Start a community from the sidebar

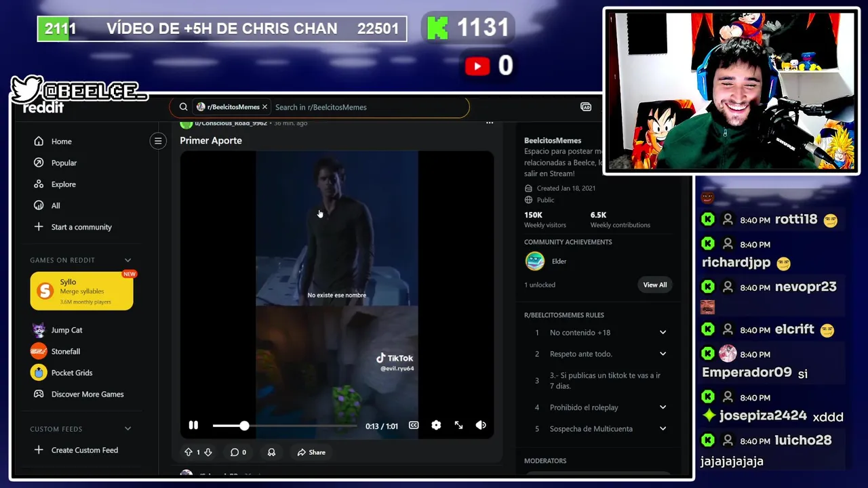(x=81, y=227)
